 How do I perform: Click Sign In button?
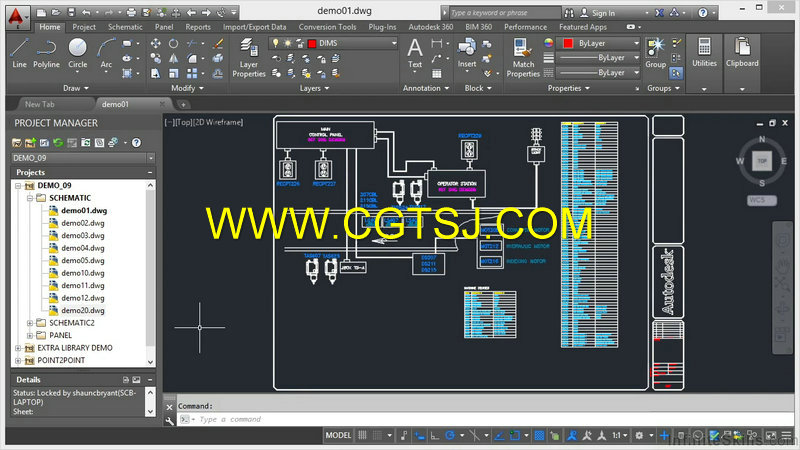pyautogui.click(x=598, y=13)
